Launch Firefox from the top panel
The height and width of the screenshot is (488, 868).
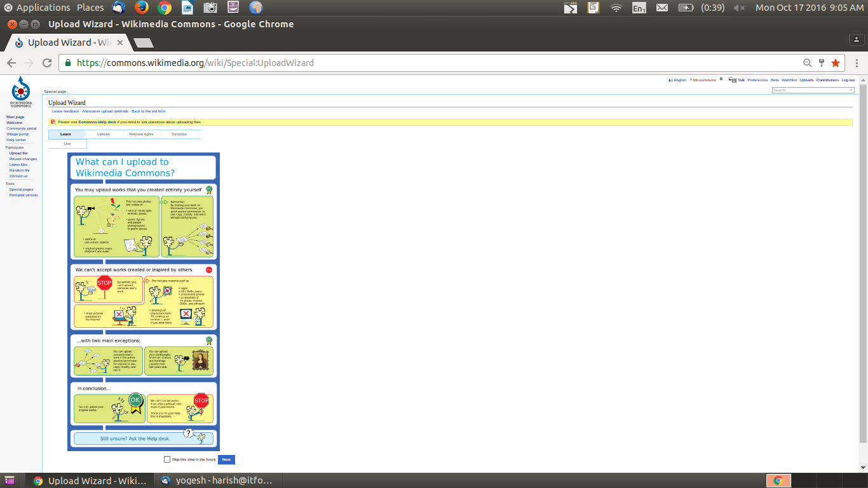click(142, 8)
